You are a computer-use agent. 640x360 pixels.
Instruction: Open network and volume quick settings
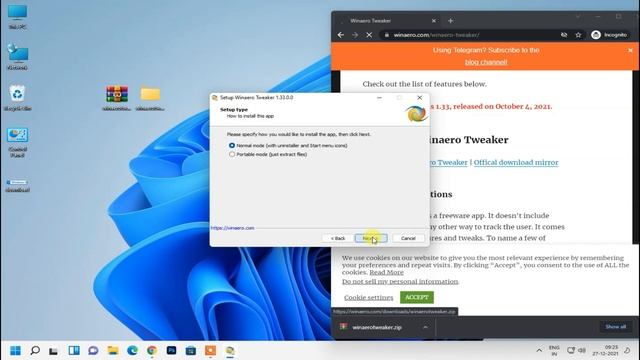click(576, 350)
